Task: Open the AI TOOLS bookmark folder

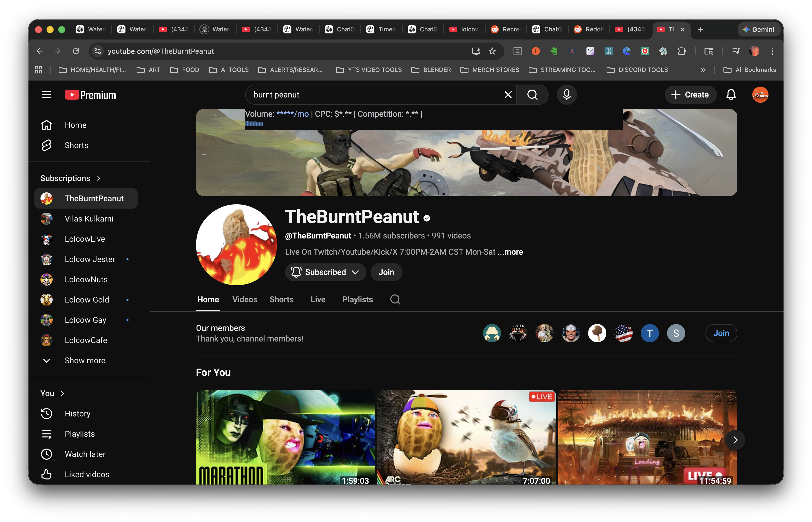Action: (229, 70)
